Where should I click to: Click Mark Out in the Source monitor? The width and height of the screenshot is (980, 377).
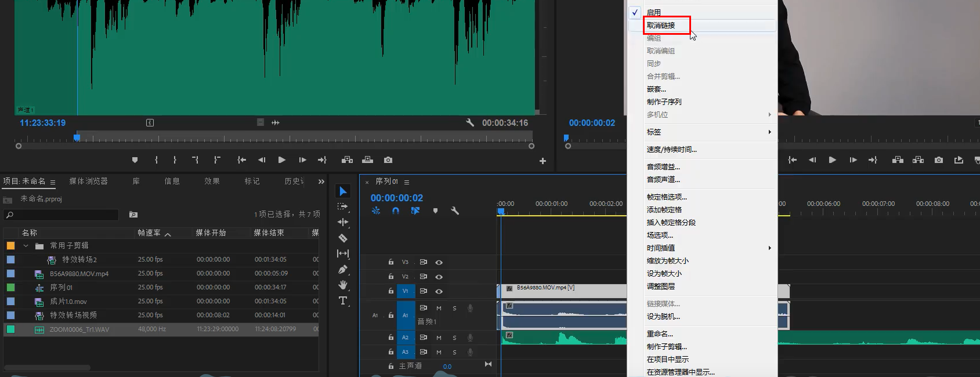click(x=175, y=160)
